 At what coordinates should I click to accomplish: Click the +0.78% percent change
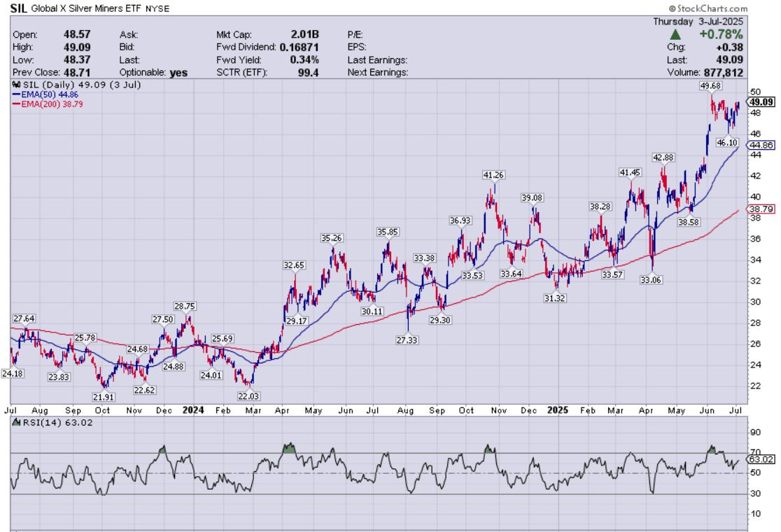721,34
